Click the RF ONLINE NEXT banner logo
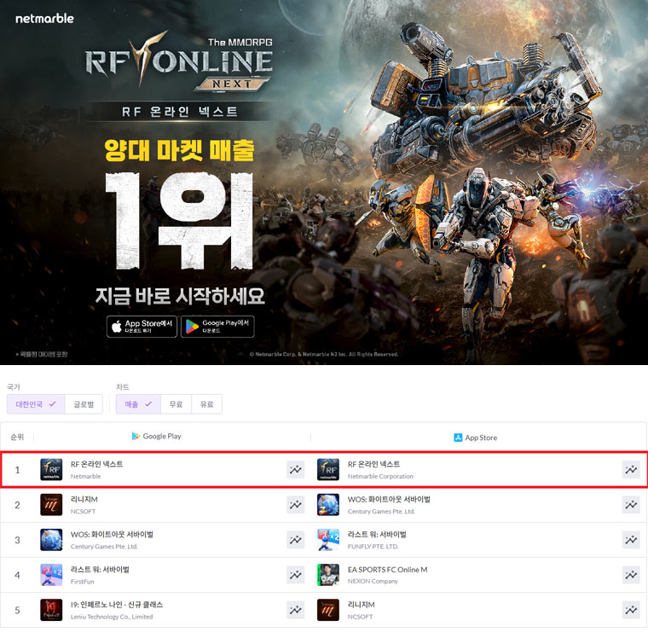 pos(178,62)
